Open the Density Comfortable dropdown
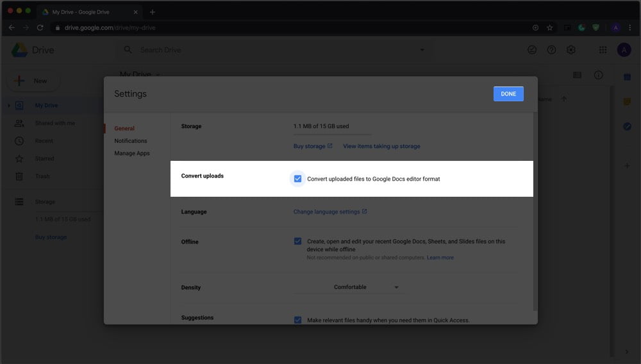 pyautogui.click(x=349, y=287)
